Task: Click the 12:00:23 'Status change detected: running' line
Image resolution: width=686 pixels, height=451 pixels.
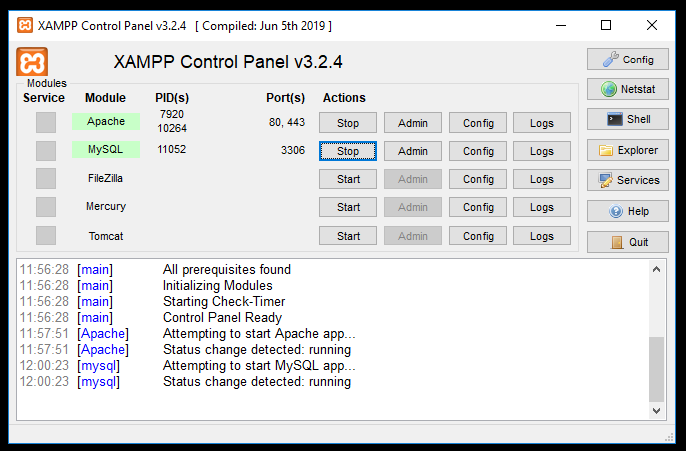Action: 257,381
